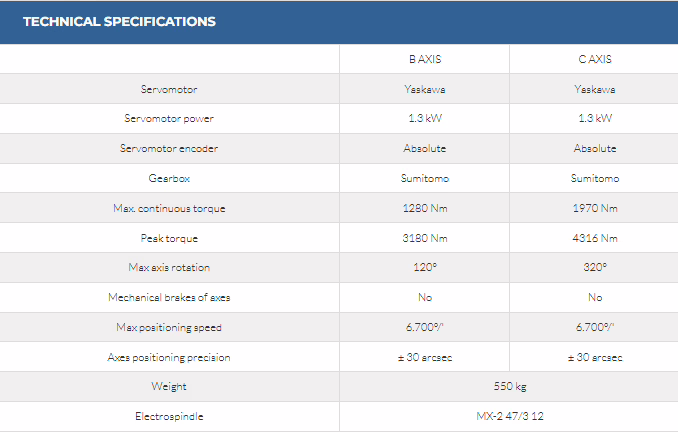The image size is (678, 432).
Task: Select the 4316 Nm peak torque value
Action: coord(594,238)
